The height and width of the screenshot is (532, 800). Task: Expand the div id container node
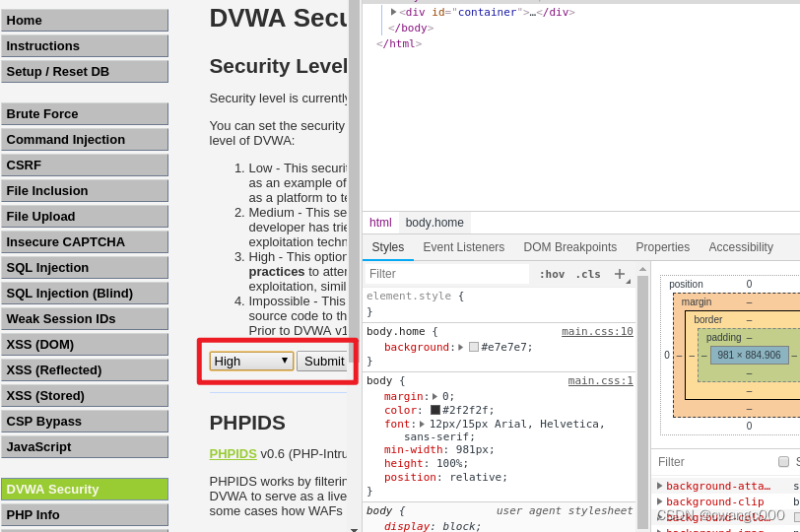(393, 12)
